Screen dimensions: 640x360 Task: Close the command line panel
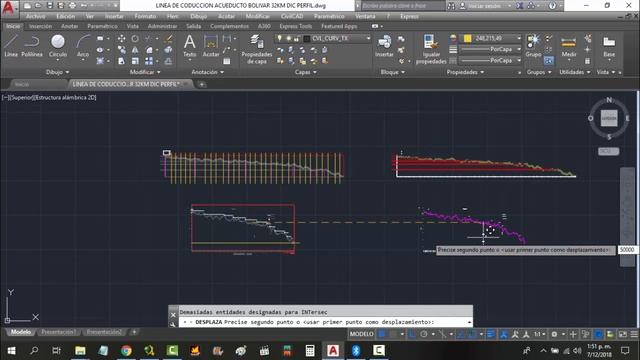click(x=173, y=315)
